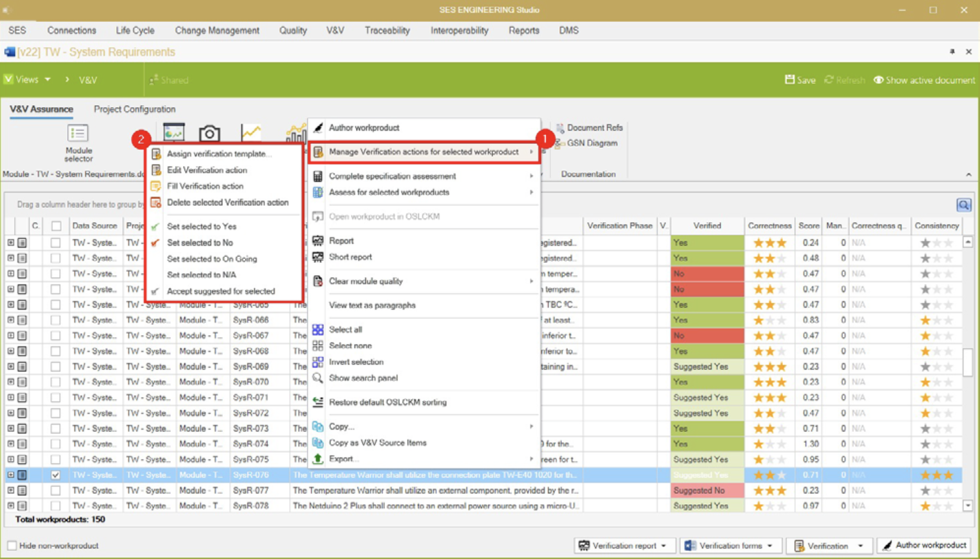
Task: Uncheck the SysR-076 row checkbox
Action: (x=56, y=475)
